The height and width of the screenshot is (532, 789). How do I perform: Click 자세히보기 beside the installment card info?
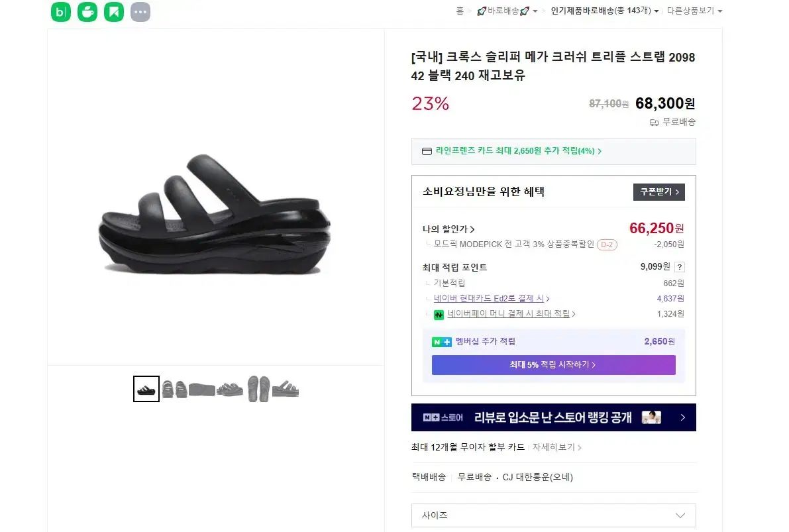555,447
